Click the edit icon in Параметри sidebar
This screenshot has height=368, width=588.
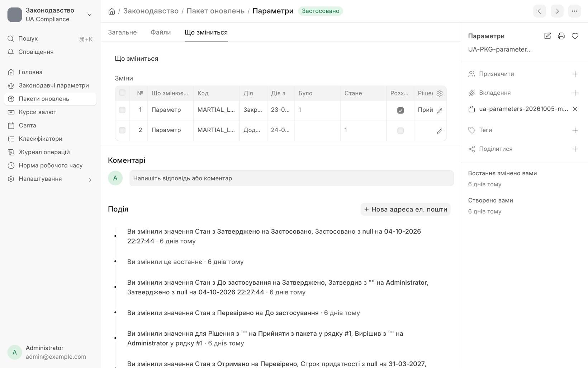click(547, 36)
